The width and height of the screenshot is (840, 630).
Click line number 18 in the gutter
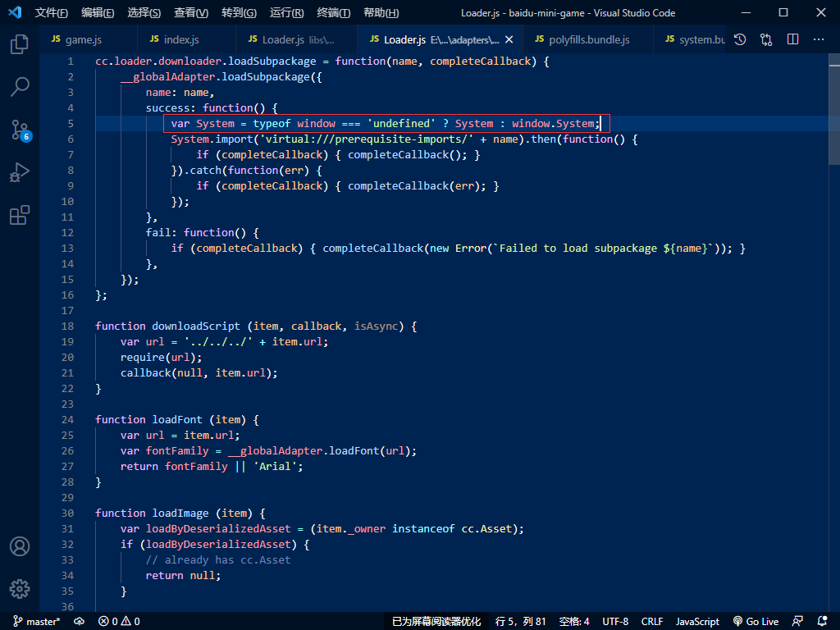click(67, 326)
